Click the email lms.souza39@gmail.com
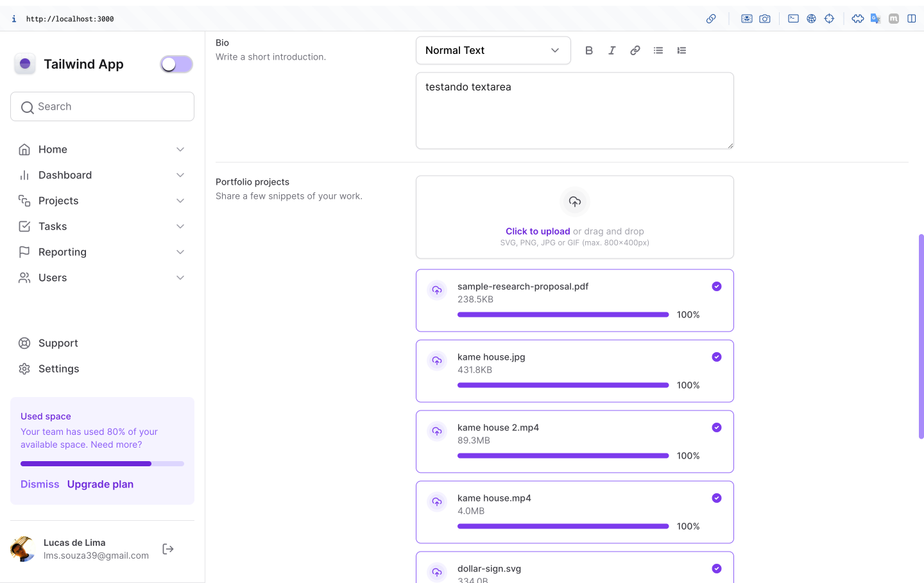 pyautogui.click(x=96, y=555)
